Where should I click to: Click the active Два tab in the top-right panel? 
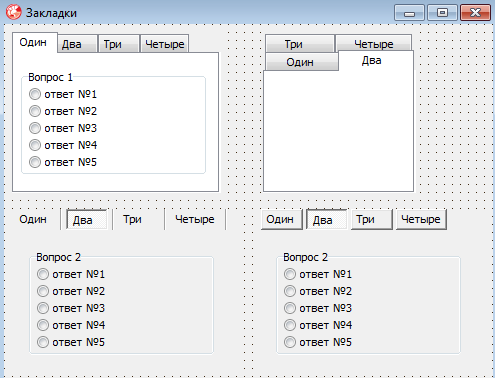coord(376,61)
